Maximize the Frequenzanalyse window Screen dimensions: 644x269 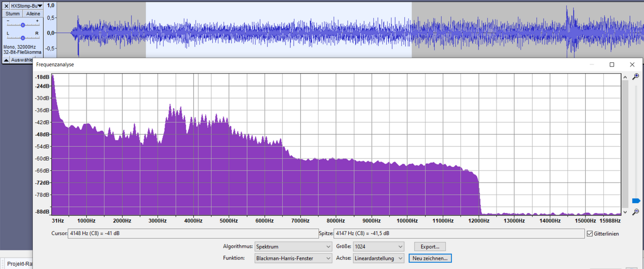[x=612, y=64]
